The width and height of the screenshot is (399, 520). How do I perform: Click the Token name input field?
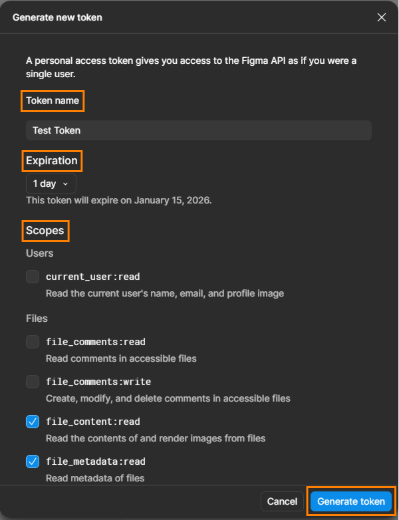[199, 130]
